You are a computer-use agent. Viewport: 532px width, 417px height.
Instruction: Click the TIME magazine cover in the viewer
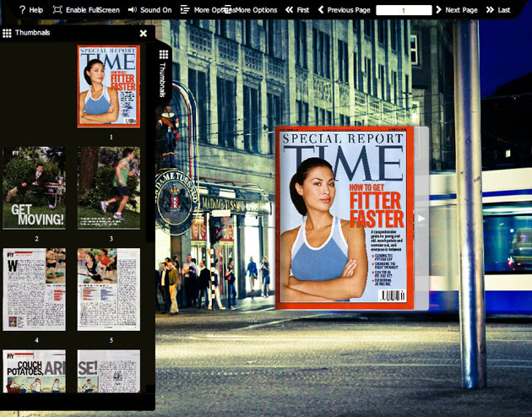point(345,218)
